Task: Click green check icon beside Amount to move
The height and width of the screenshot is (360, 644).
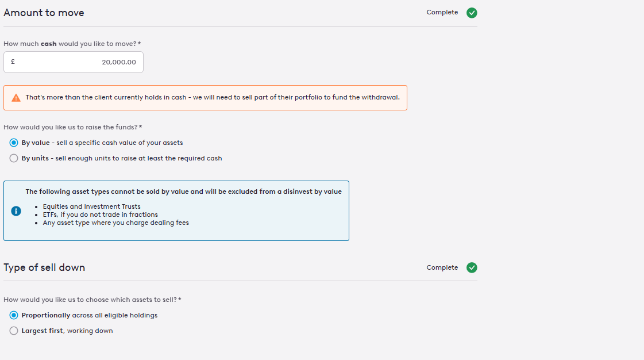Action: 472,13
